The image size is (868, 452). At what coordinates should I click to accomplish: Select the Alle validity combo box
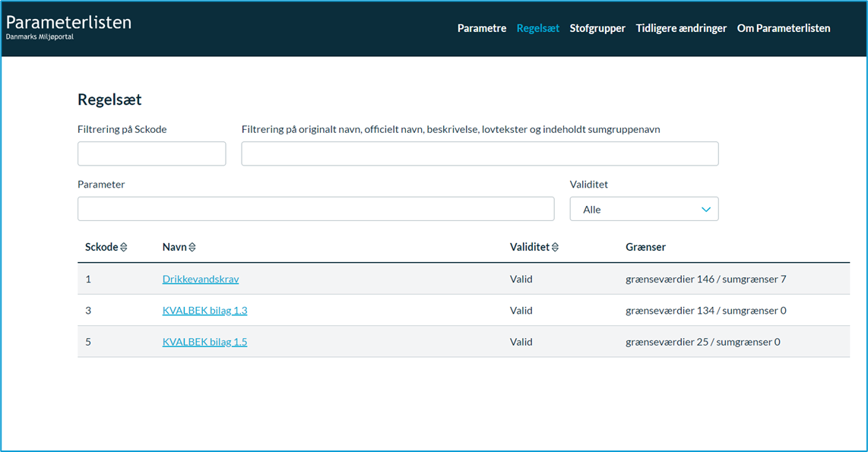click(x=645, y=209)
